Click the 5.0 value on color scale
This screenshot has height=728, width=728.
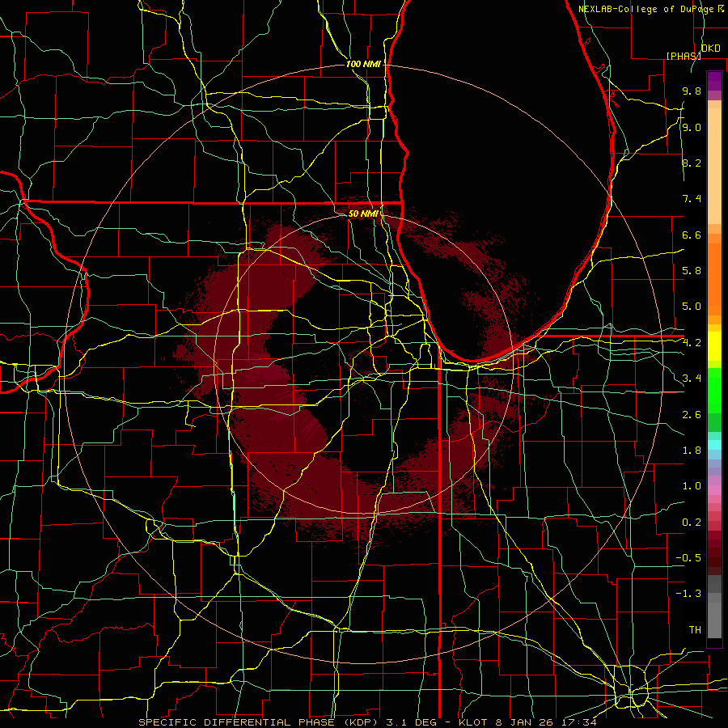pos(692,307)
